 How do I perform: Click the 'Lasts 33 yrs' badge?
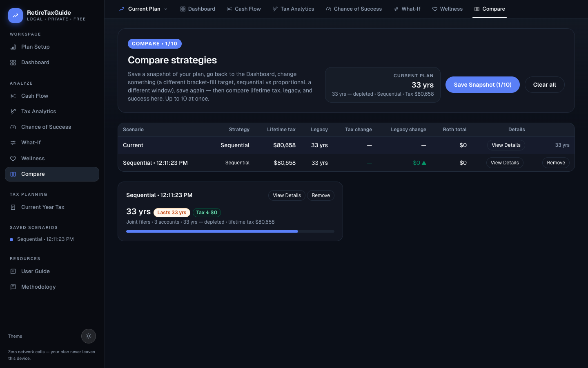pos(172,213)
